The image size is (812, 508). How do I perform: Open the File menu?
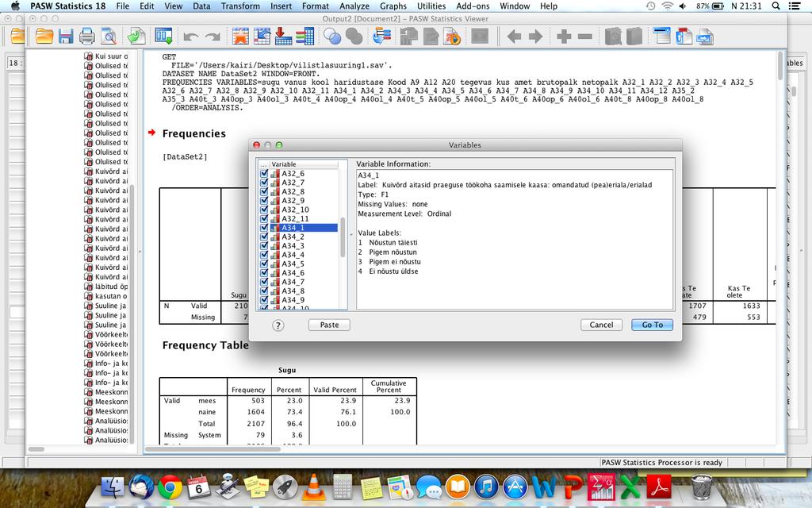123,6
